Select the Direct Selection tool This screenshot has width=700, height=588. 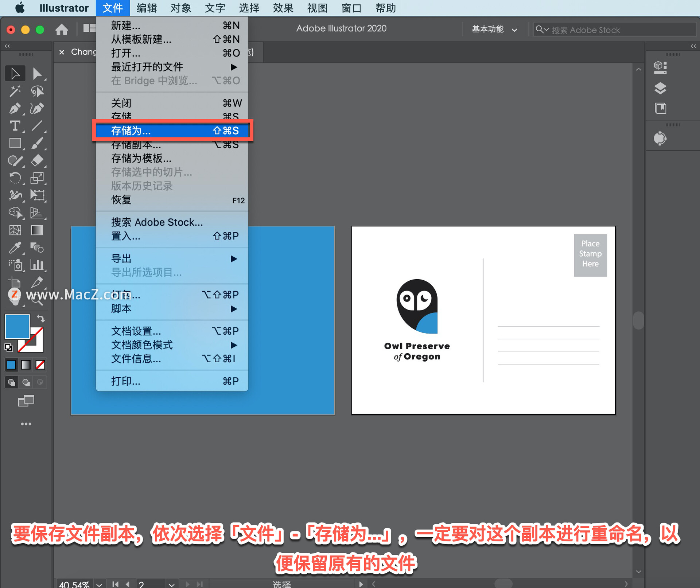pyautogui.click(x=36, y=74)
